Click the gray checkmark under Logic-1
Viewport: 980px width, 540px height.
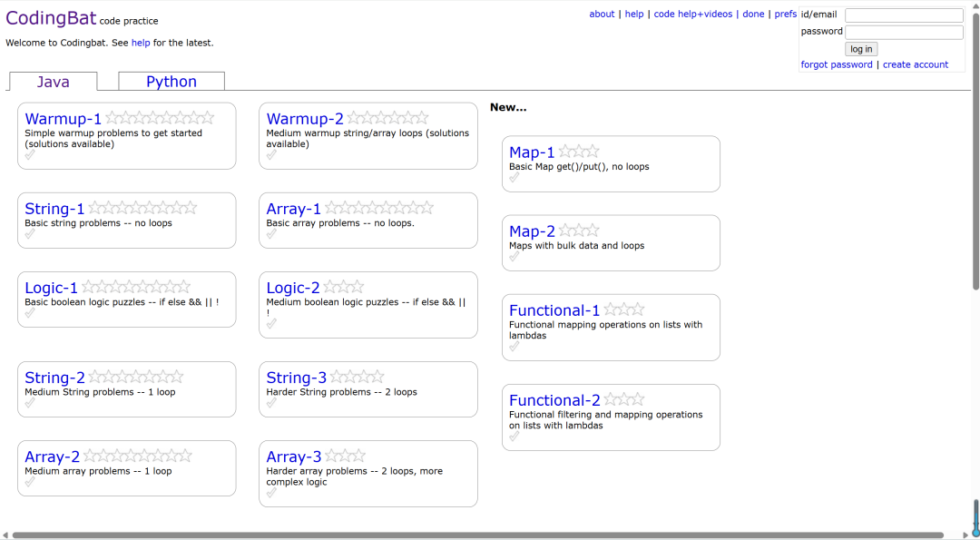29,313
